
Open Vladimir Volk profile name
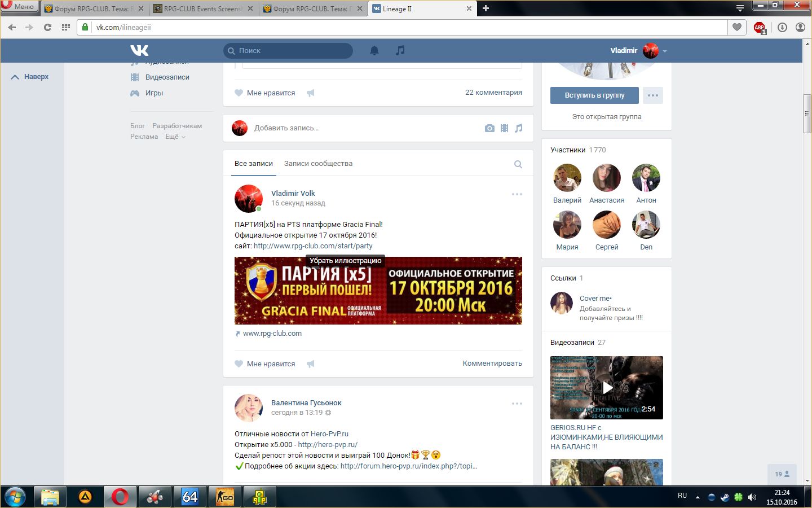pyautogui.click(x=293, y=193)
